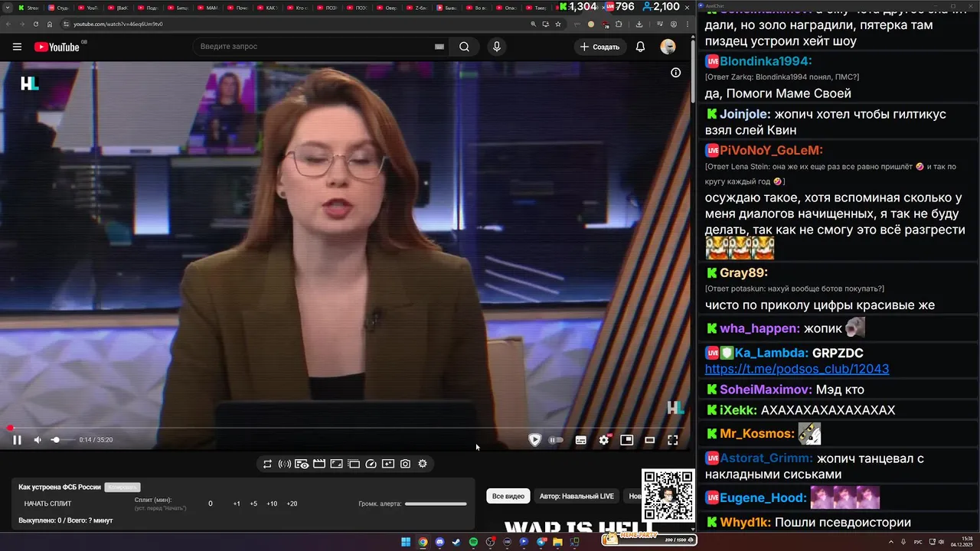Add +1 minute to split
980x551 pixels.
(x=237, y=504)
